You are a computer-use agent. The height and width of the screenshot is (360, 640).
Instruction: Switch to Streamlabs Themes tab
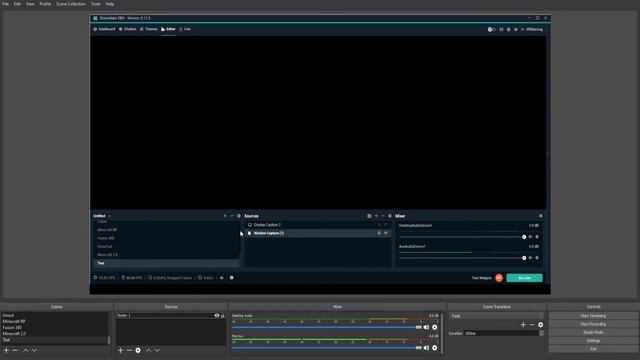[x=149, y=29]
